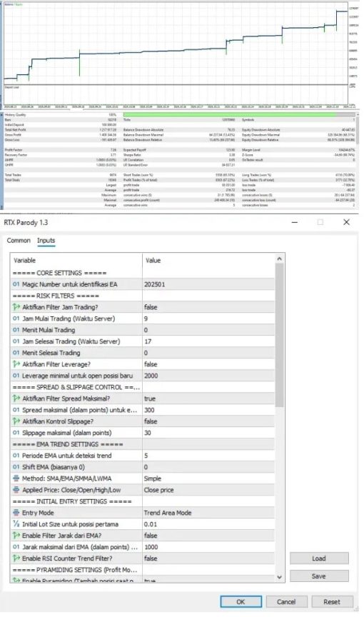Toggle the Aktifkan Kontrol Slippage value false
The image size is (364, 617).
pos(208,421)
